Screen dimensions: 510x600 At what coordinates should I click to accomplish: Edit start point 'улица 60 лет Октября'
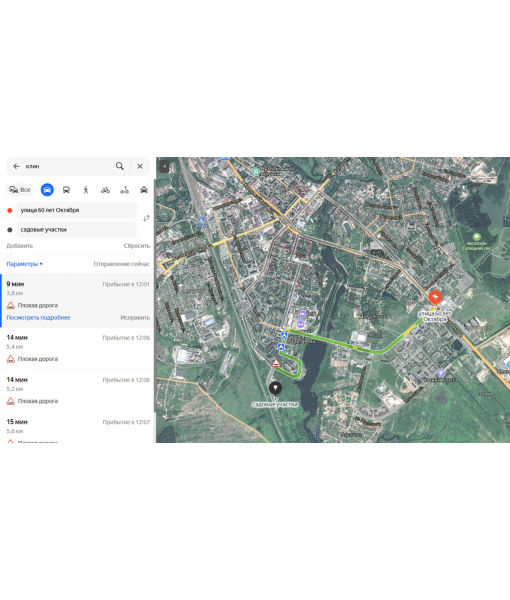[76, 210]
